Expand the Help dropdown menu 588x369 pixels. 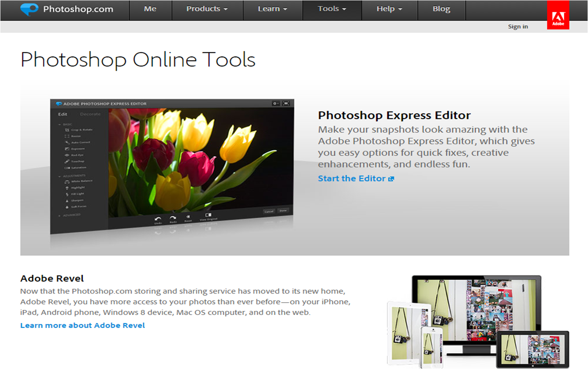click(390, 9)
